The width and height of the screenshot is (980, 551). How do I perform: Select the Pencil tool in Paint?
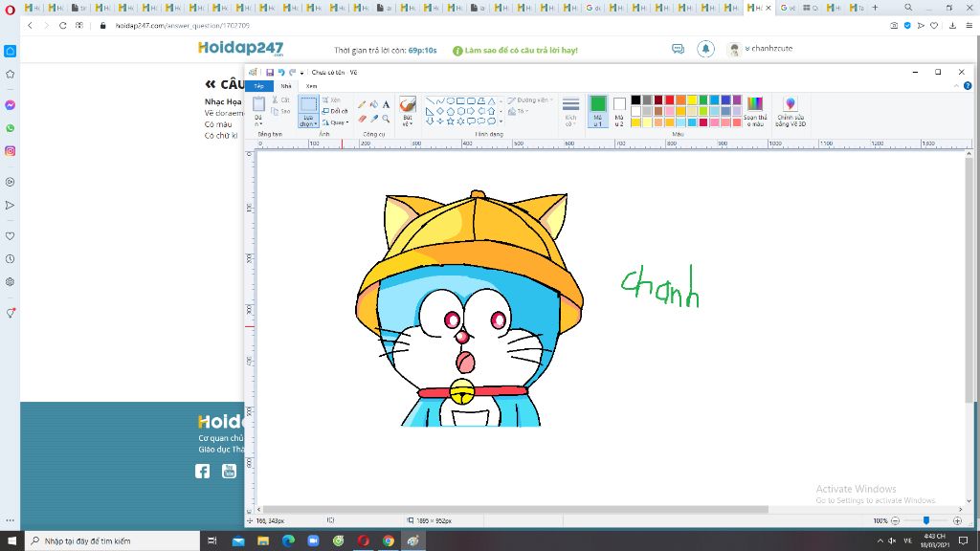point(362,104)
